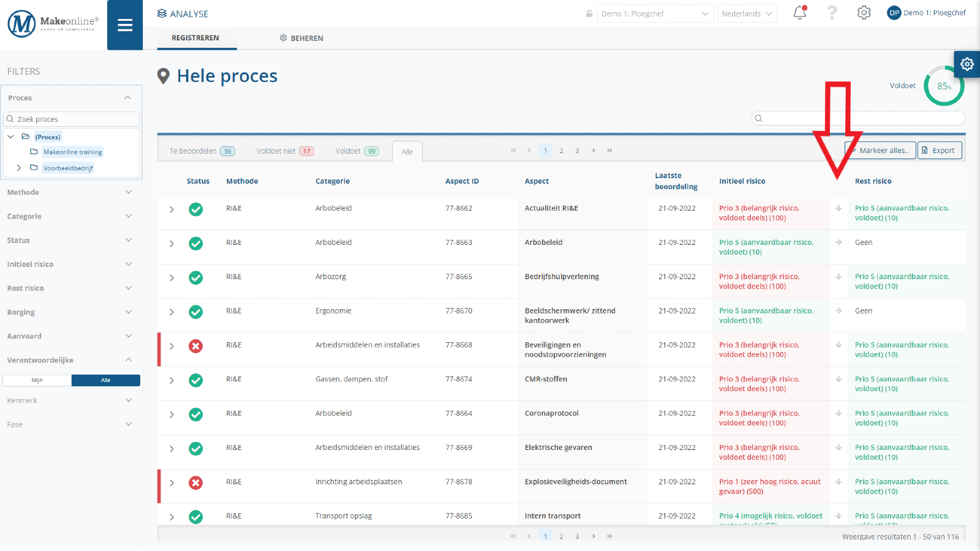Click the Export button
The height and width of the screenshot is (551, 980).
click(940, 151)
